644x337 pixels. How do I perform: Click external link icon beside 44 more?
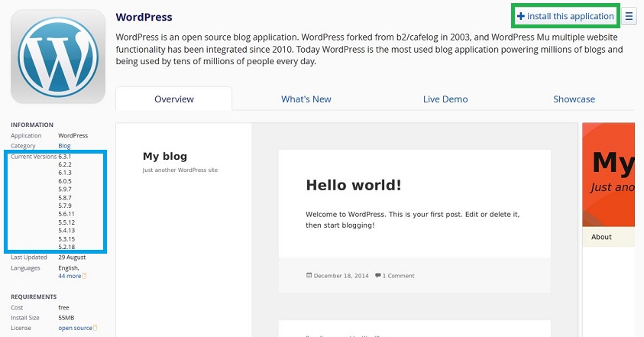coord(84,276)
